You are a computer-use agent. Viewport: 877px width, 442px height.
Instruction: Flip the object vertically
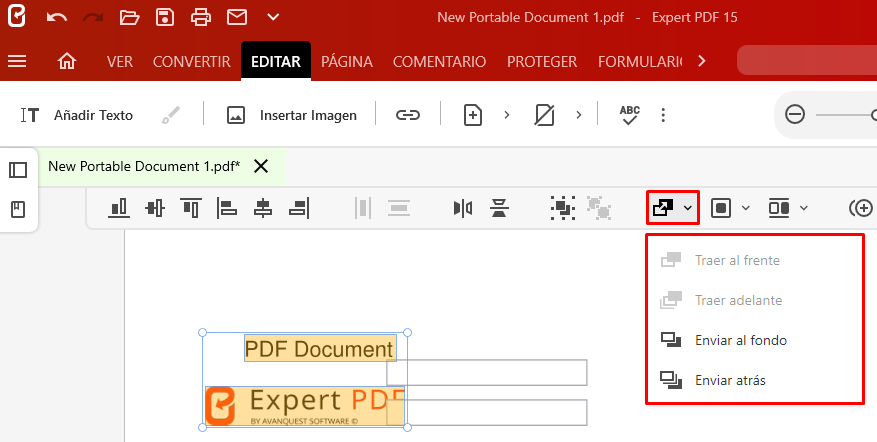pyautogui.click(x=499, y=208)
